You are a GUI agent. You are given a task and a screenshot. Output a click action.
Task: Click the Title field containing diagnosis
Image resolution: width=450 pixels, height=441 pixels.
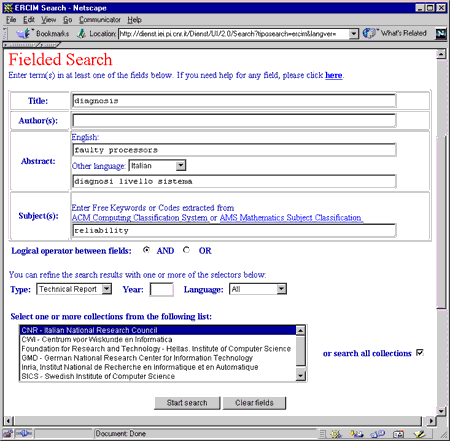[234, 101]
